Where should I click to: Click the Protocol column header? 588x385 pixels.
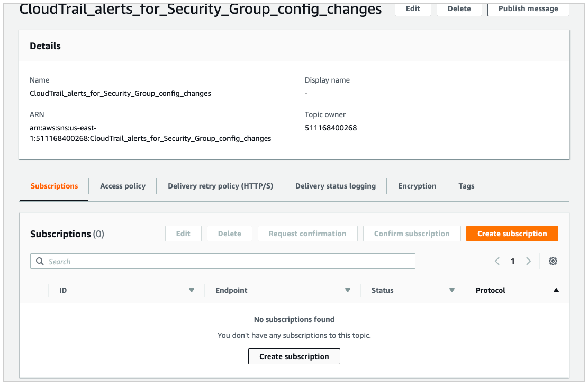pyautogui.click(x=491, y=290)
